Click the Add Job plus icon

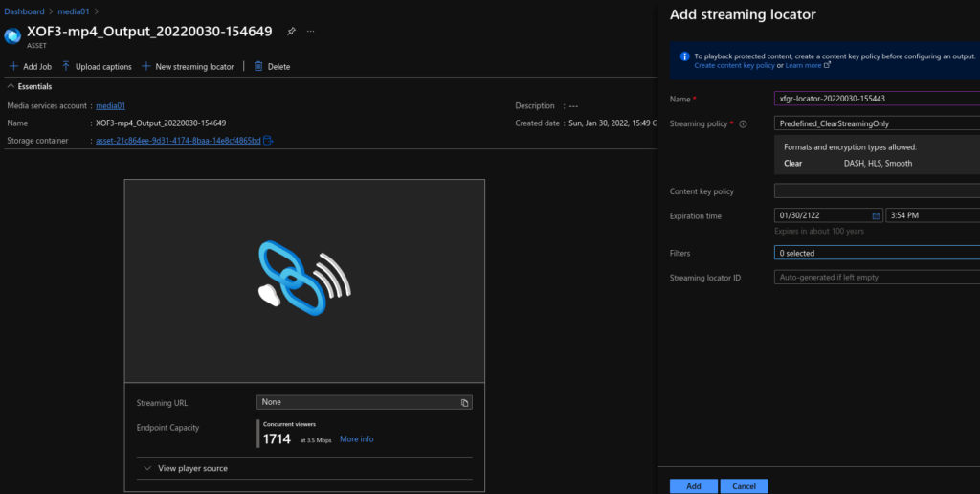tap(13, 66)
